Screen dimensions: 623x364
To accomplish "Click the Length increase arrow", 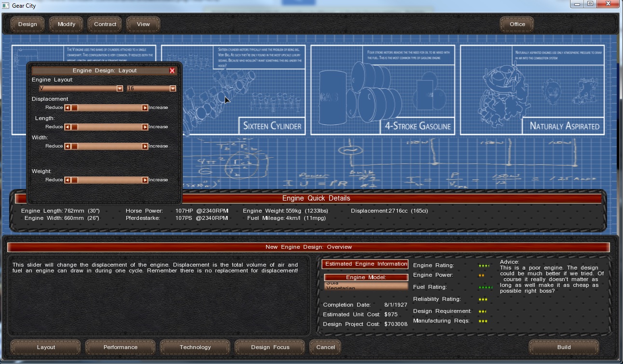I will click(x=145, y=127).
